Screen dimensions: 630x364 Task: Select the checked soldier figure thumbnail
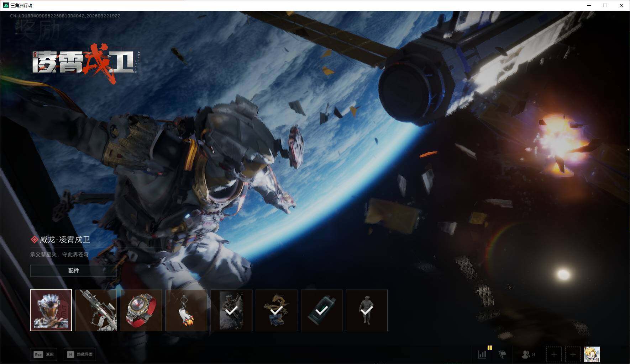tap(367, 310)
